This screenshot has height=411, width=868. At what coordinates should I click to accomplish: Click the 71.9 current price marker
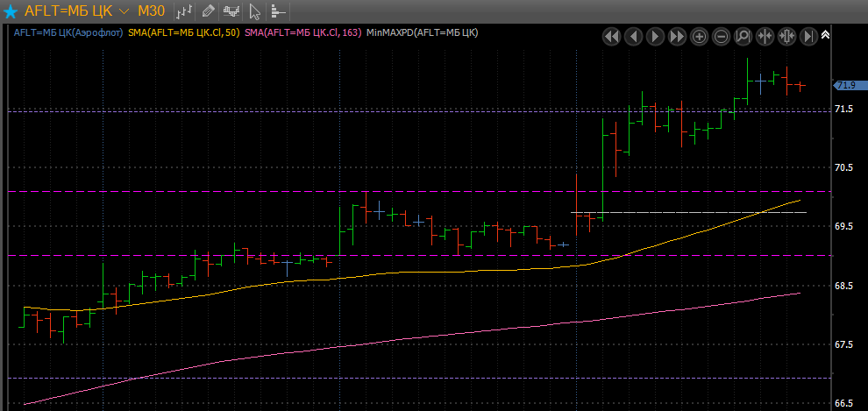pyautogui.click(x=846, y=85)
